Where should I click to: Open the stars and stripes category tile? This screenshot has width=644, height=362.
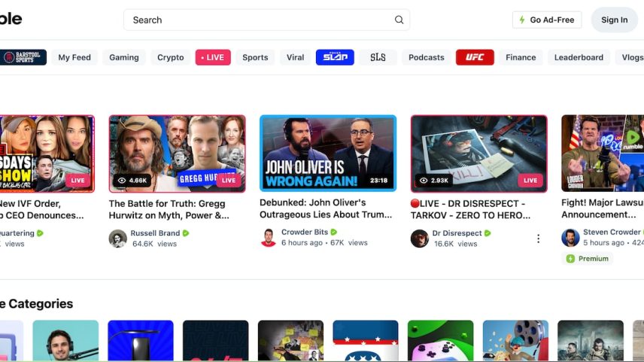366,341
